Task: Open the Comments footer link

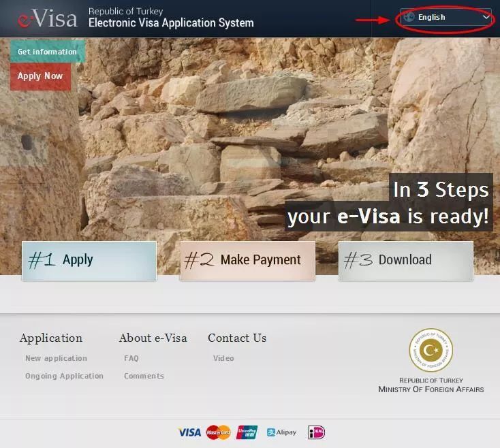Action: (x=144, y=376)
